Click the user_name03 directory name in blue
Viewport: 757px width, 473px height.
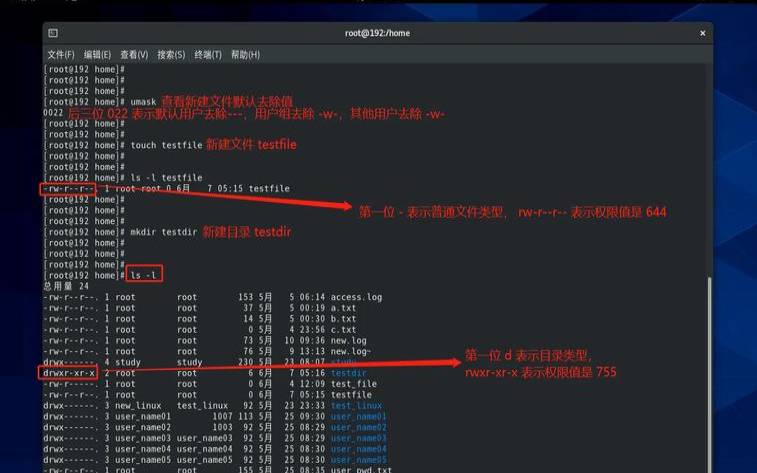click(359, 438)
